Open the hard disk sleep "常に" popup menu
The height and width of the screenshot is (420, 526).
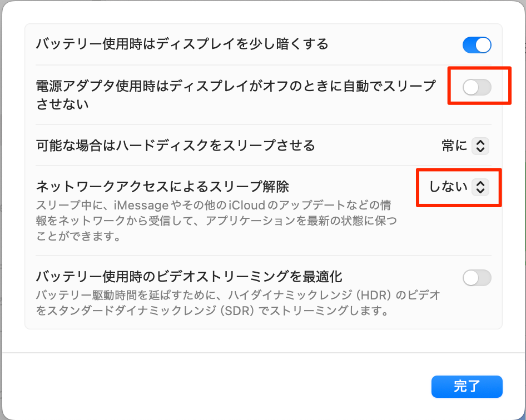pos(465,146)
